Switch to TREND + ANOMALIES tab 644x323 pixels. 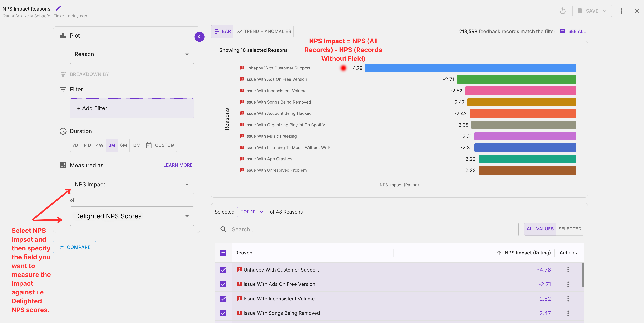263,32
